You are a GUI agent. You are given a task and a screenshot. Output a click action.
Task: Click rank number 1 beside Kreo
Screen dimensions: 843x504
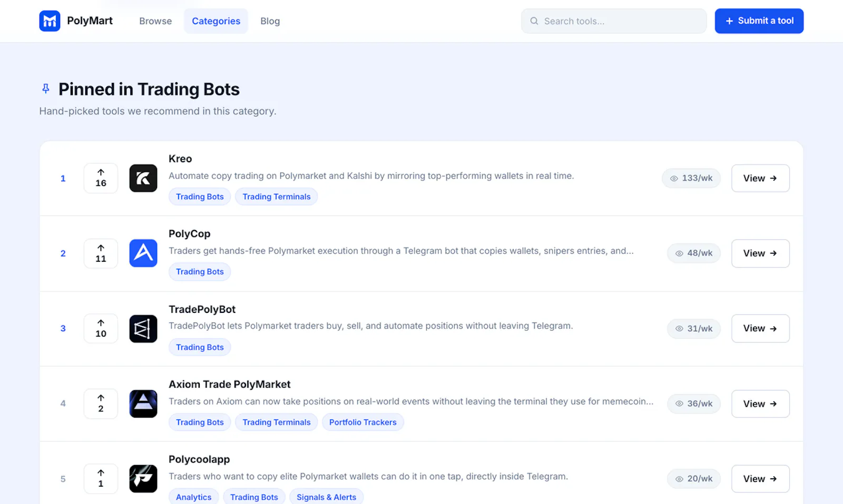63,179
